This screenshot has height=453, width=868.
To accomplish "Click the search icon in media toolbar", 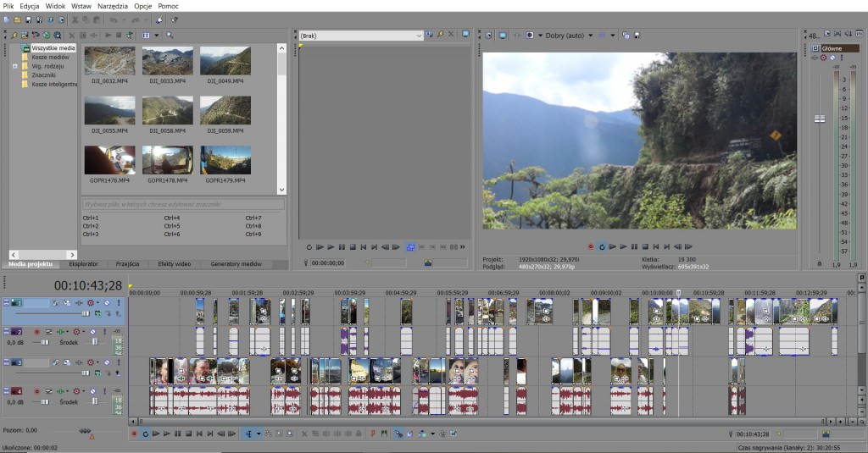I will 170,35.
